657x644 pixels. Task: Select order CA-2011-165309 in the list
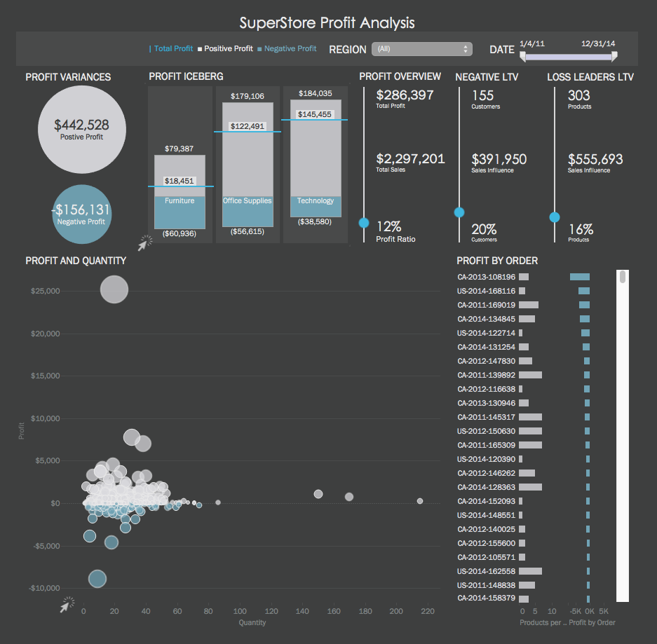[x=486, y=445]
